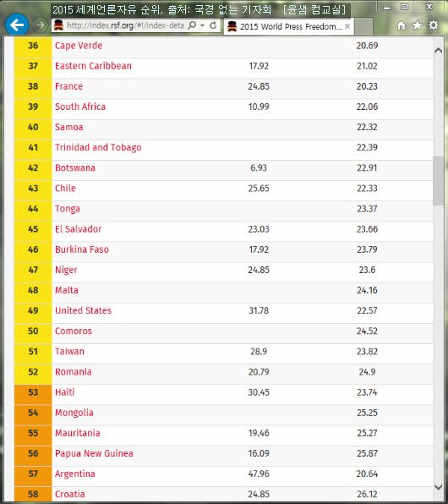Click the window title bar text

tap(199, 9)
